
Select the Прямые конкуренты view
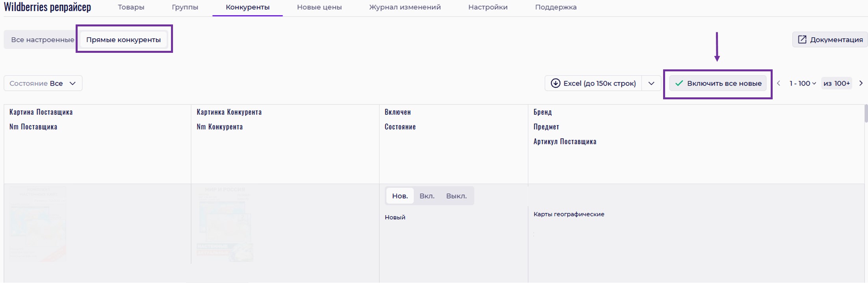(123, 39)
